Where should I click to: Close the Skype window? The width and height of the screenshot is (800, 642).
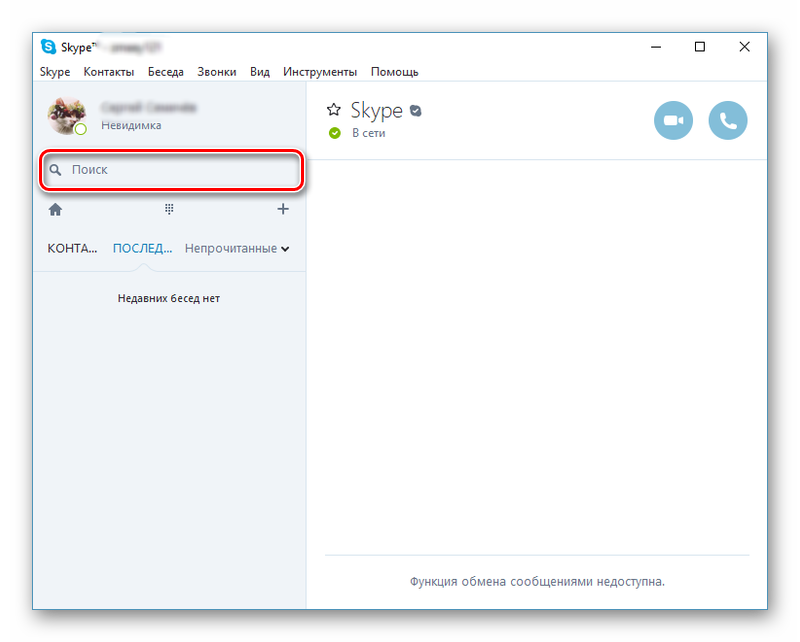point(744,47)
